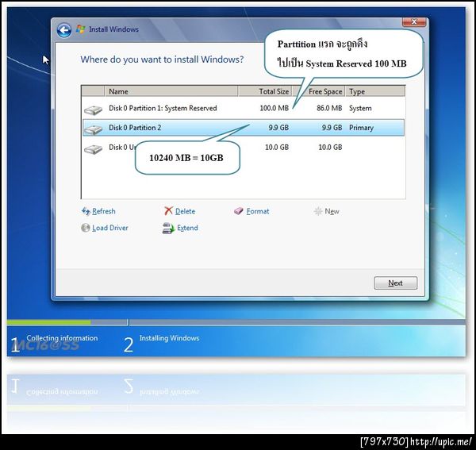Refresh the partition list
This screenshot has height=450, width=476.
(103, 211)
